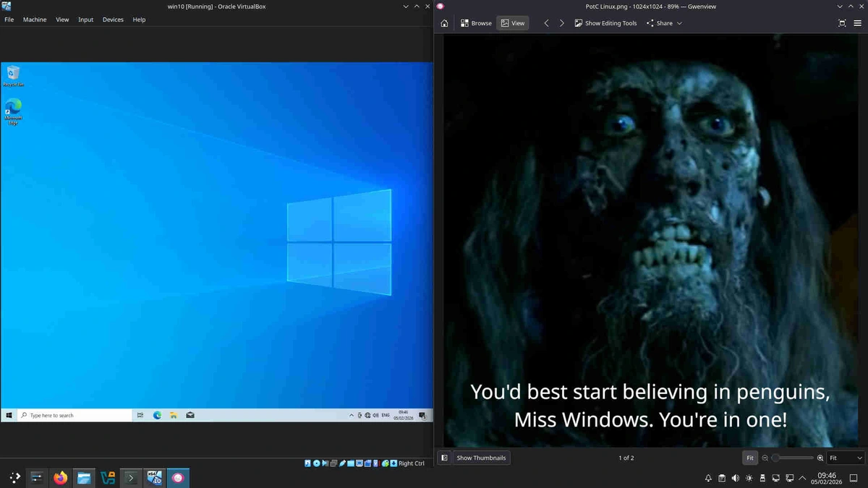Click Show Editing Tools button
This screenshot has width=868, height=488.
pyautogui.click(x=605, y=23)
